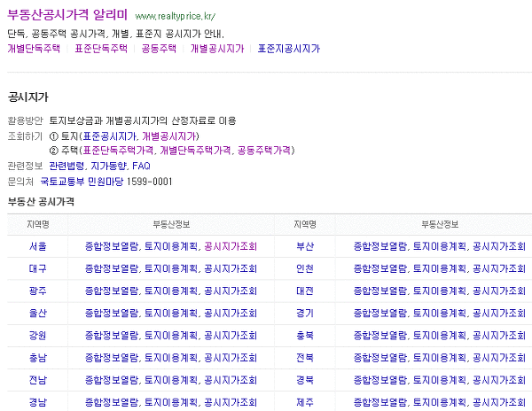Click 공동주택가격 in the 주택 row
Viewport: 532px width, 411px height.
[x=264, y=150]
